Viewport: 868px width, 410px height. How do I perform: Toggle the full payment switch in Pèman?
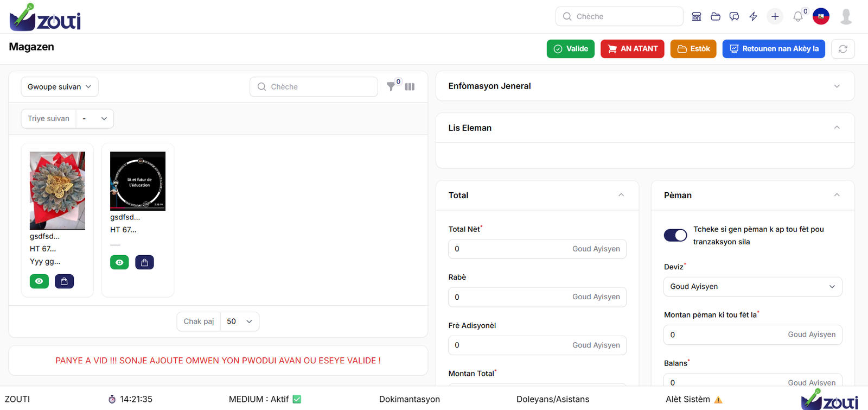pyautogui.click(x=675, y=235)
